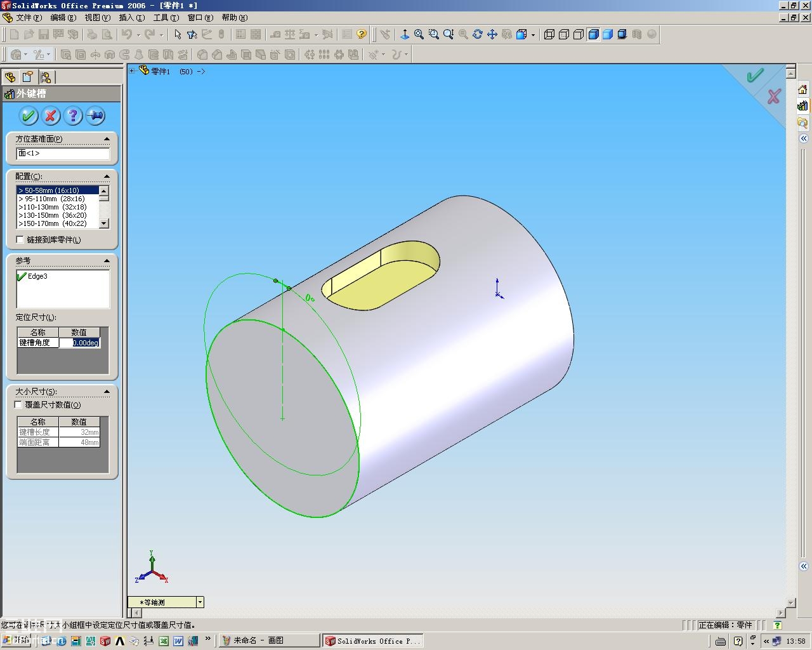Expand task pane with top double-arrow chevron
Screen dimensions: 812x650
tap(804, 138)
